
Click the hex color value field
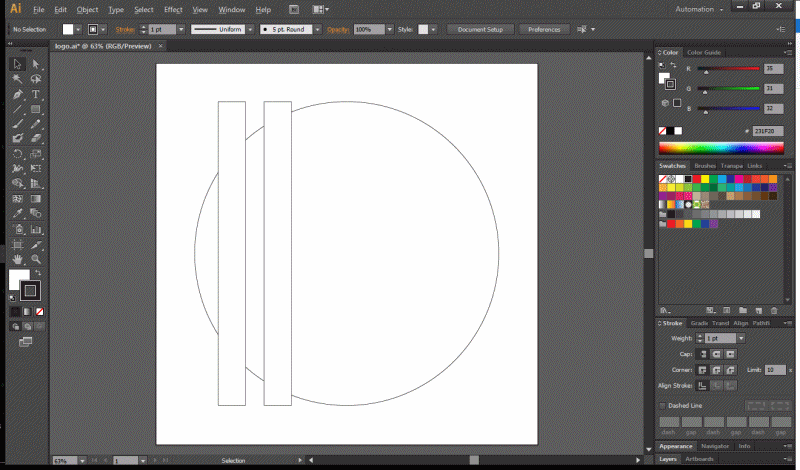(x=768, y=130)
